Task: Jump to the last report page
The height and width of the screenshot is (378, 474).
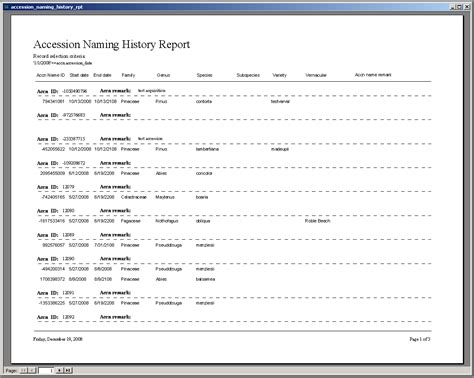Action: pyautogui.click(x=68, y=370)
